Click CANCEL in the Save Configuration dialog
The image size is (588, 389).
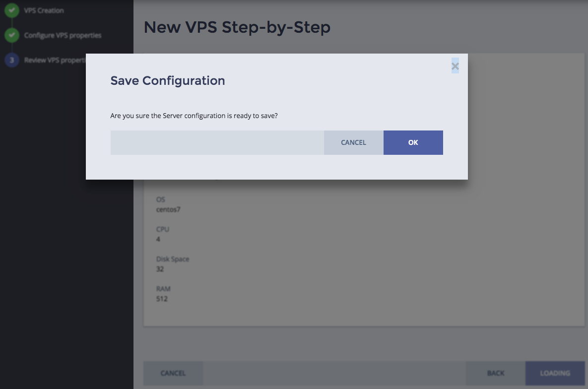coord(353,142)
